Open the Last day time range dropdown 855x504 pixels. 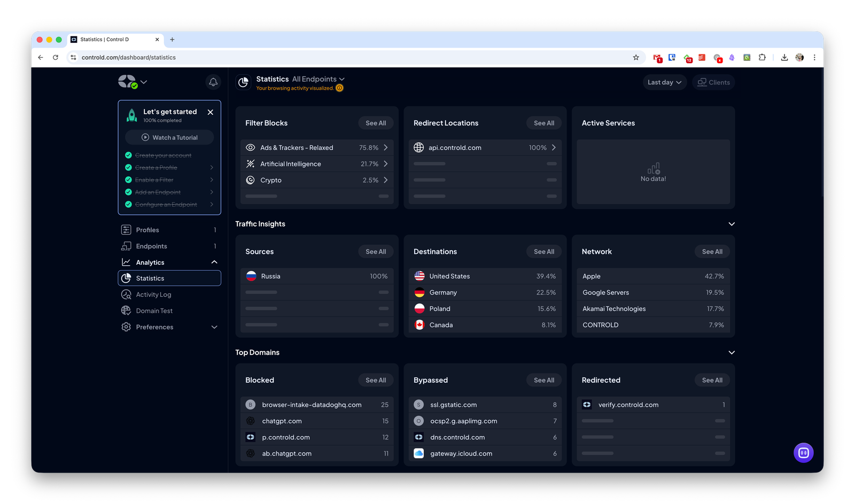pyautogui.click(x=664, y=82)
